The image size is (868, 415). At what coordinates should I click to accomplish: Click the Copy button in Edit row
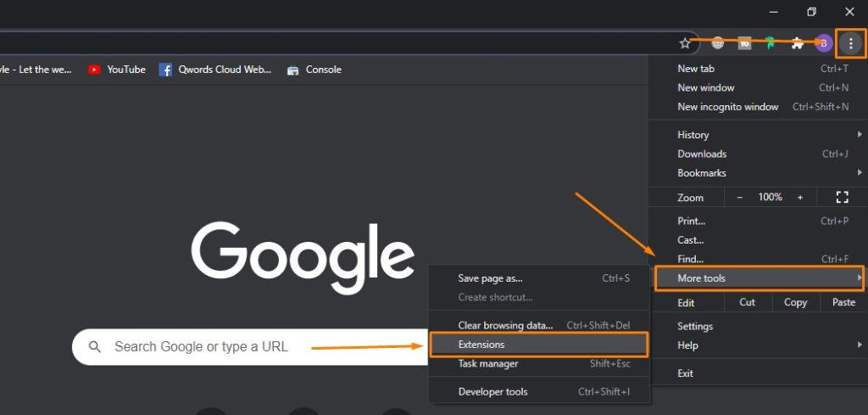(795, 302)
